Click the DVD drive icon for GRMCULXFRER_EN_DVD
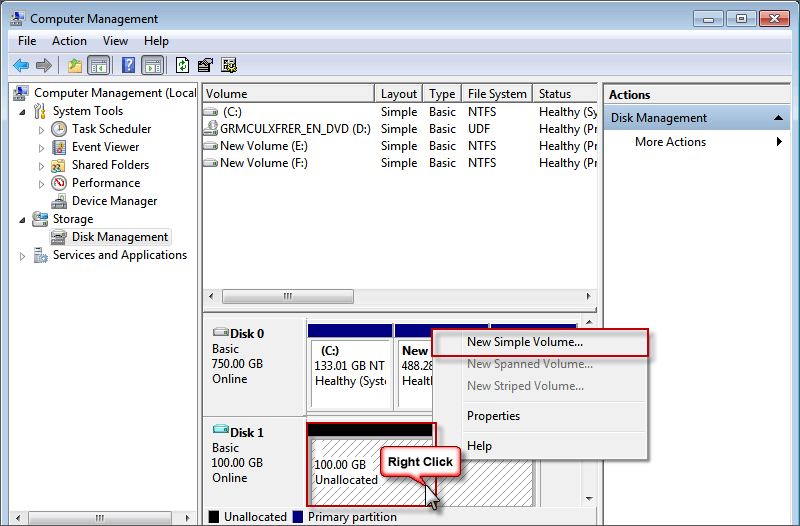 pyautogui.click(x=210, y=129)
